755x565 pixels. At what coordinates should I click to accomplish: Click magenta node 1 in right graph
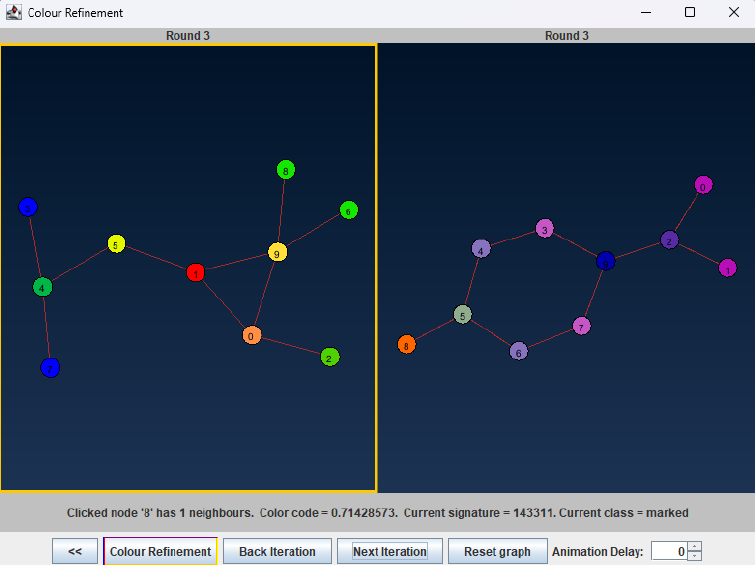[x=728, y=268]
